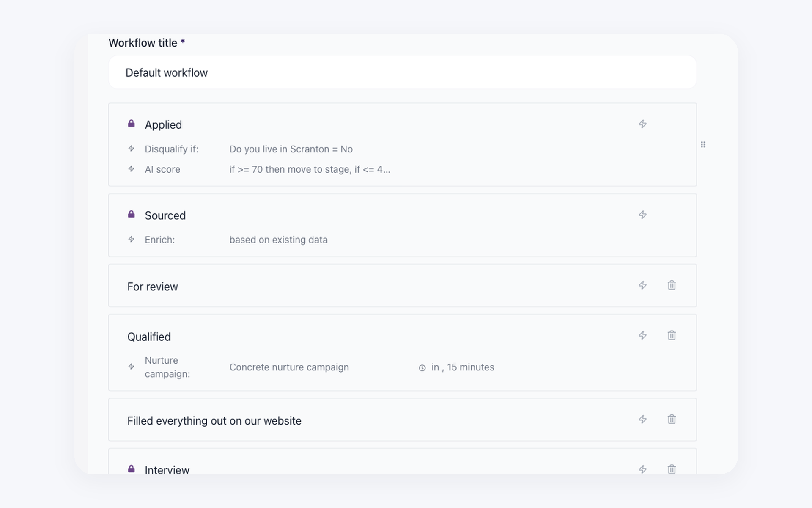Add automation to the Qualified stage
Viewport: 812px width, 508px height.
coord(642,335)
